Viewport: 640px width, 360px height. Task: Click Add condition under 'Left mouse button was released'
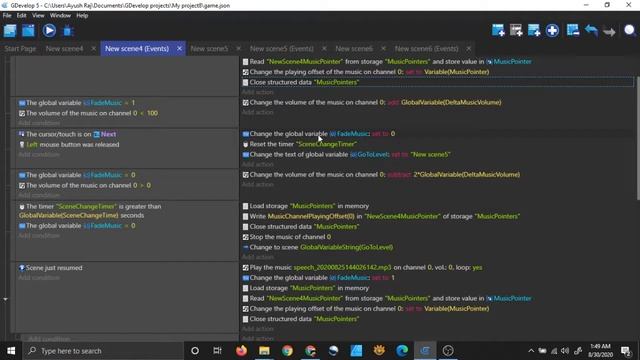pyautogui.click(x=39, y=154)
